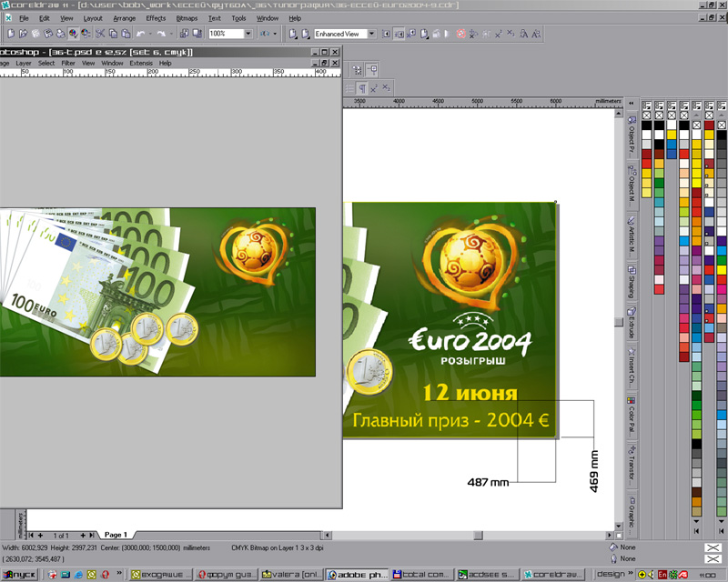This screenshot has width=728, height=582.
Task: Open the zoom level dropdown showing 100%
Action: (248, 34)
